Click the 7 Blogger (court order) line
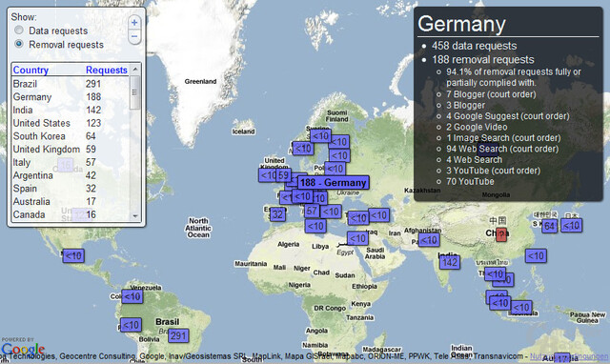610x364 pixels. 491,94
